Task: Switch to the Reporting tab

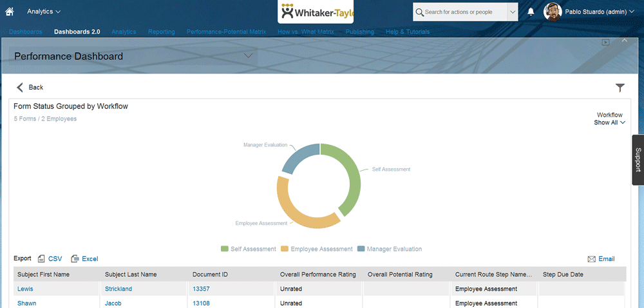Action: pyautogui.click(x=161, y=32)
